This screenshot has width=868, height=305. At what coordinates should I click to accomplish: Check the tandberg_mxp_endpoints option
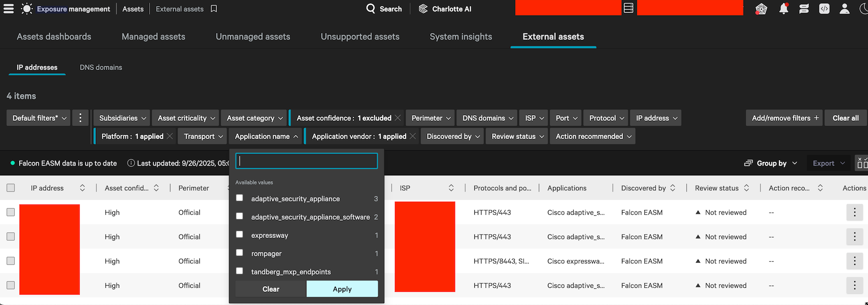tap(239, 271)
